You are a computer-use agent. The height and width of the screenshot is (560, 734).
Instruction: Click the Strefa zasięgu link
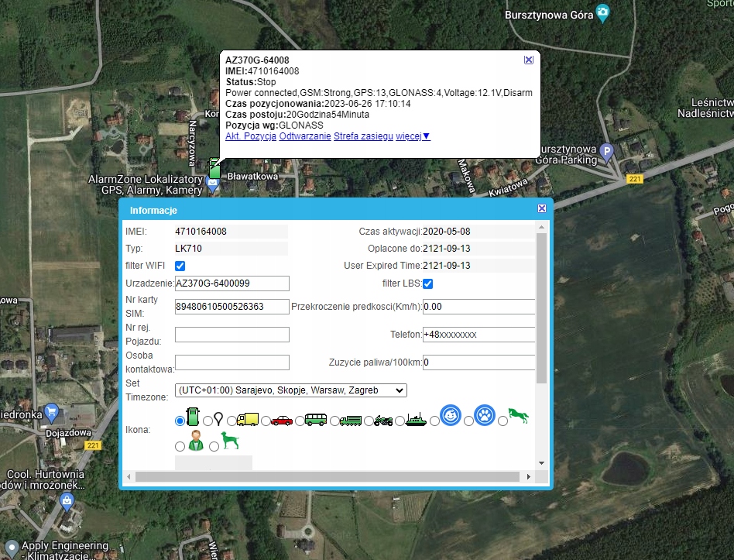coord(363,136)
